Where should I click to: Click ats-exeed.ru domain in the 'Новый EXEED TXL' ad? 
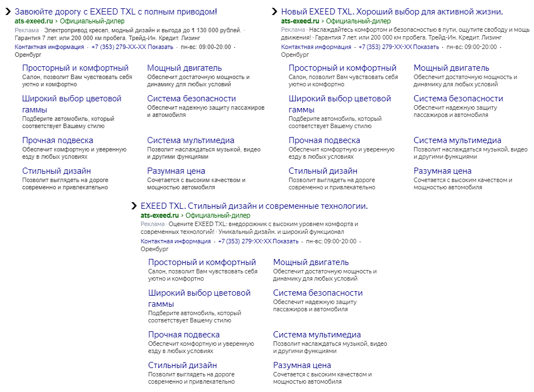click(x=300, y=21)
